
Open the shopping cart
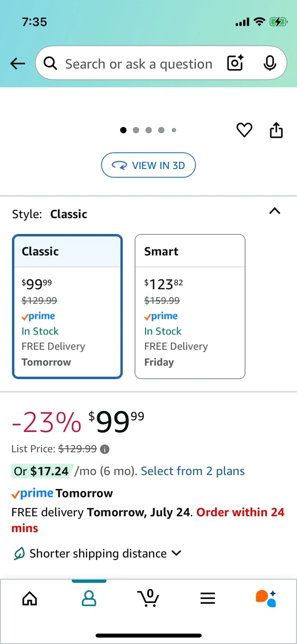point(148,597)
